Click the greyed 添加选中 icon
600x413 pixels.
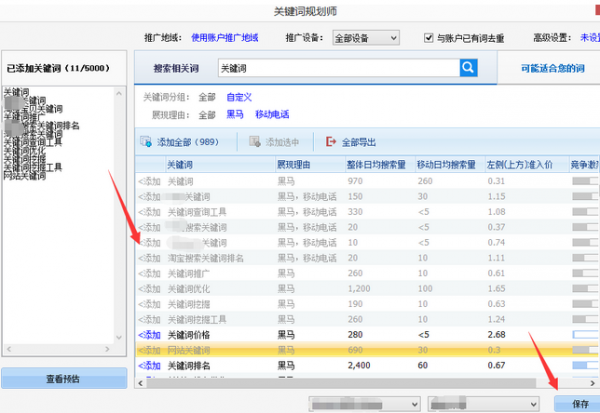pos(244,142)
